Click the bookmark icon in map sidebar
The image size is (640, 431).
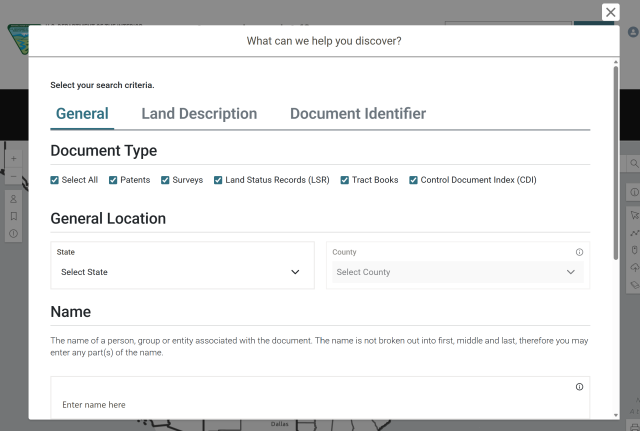13,216
